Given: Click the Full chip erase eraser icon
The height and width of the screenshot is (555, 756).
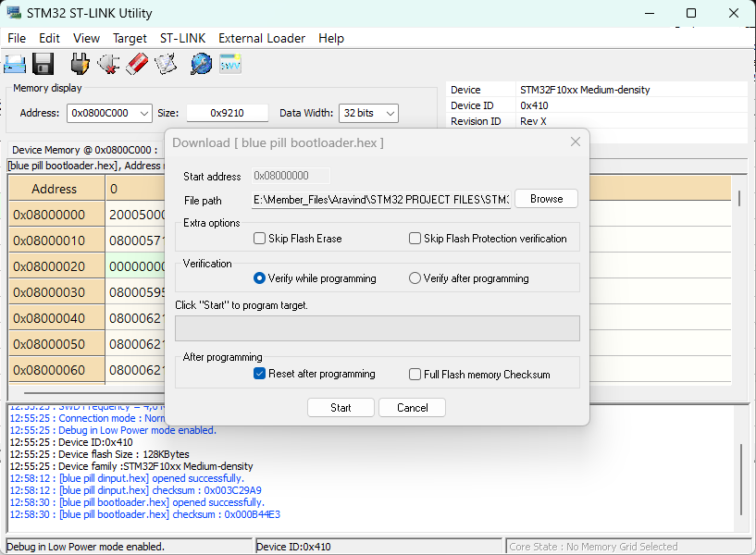Looking at the screenshot, I should pos(137,64).
